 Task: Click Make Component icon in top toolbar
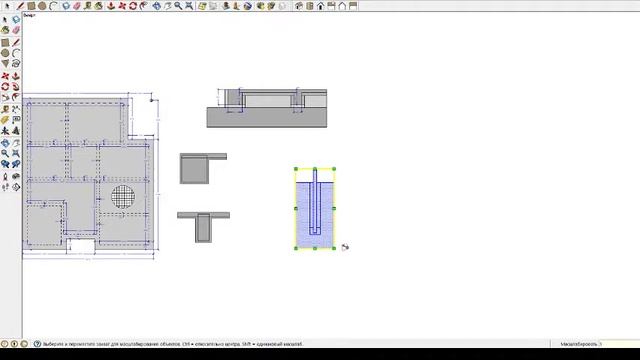tap(66, 6)
